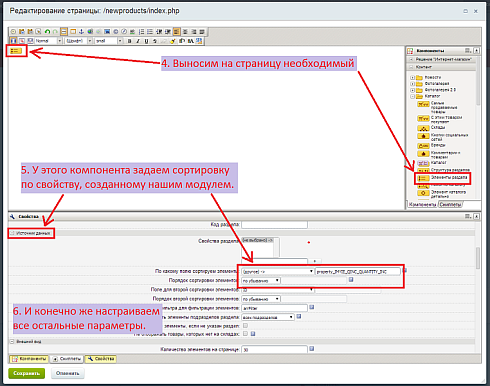Select 'Структура разделов' component
Viewport: 490px width, 386px height.
pyautogui.click(x=444, y=170)
